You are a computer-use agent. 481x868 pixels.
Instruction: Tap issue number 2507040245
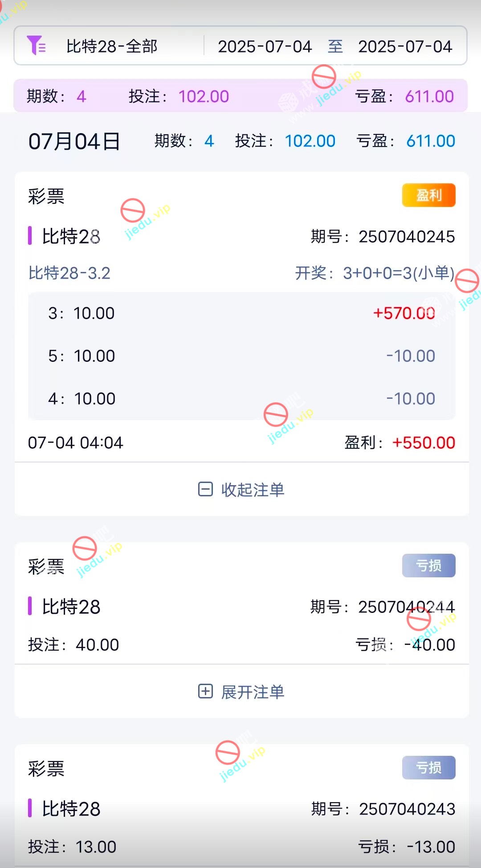coord(407,237)
